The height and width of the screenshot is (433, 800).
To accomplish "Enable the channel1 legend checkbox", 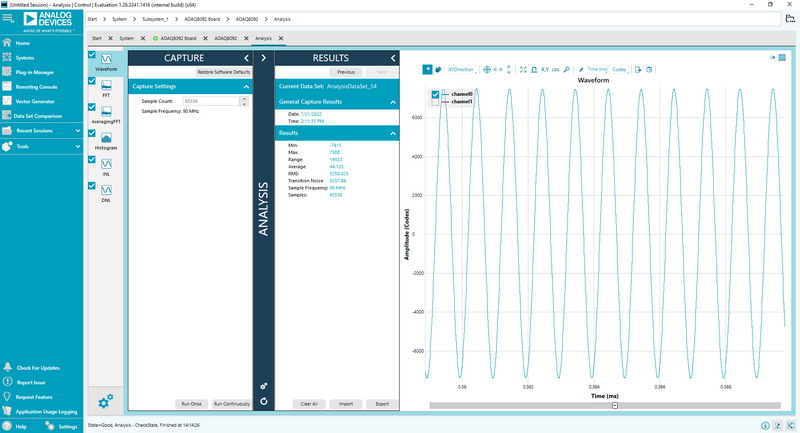I will (x=435, y=102).
